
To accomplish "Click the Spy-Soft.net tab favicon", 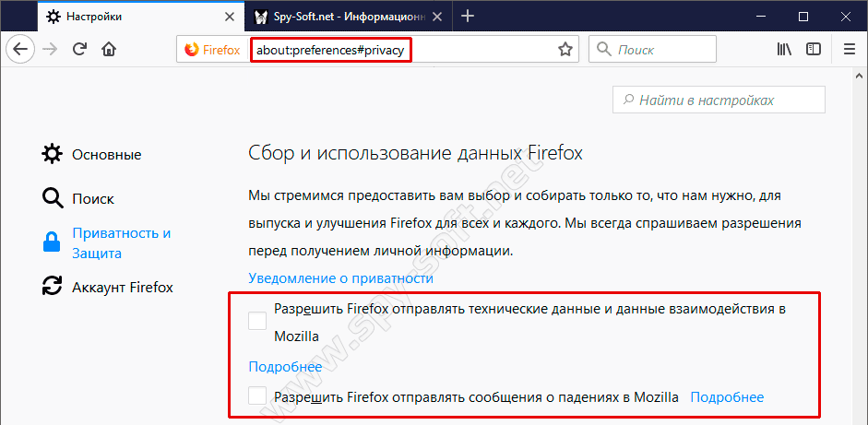I will (261, 17).
